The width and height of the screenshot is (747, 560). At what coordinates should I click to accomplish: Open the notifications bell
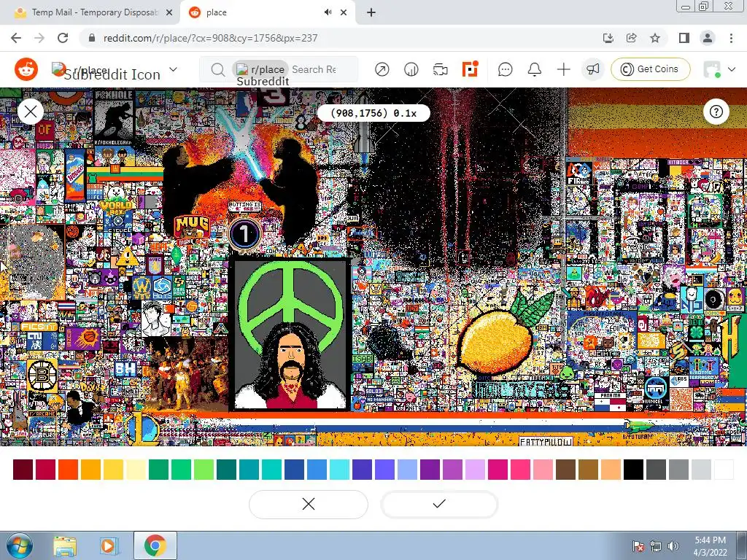(x=535, y=69)
